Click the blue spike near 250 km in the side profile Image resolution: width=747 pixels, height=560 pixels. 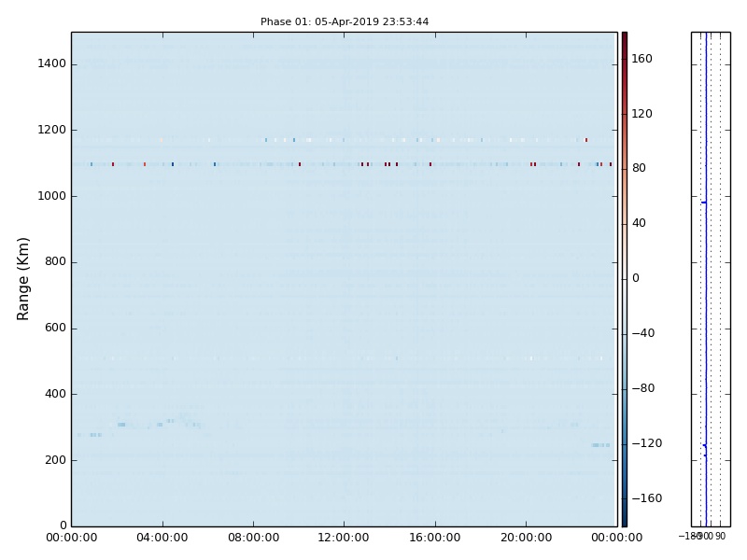point(705,445)
